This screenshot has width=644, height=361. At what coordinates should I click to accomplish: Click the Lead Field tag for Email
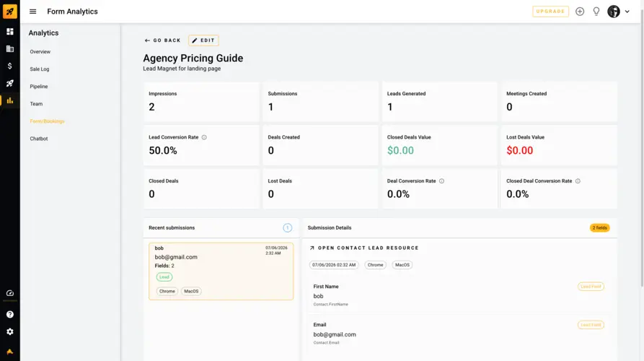click(x=591, y=325)
